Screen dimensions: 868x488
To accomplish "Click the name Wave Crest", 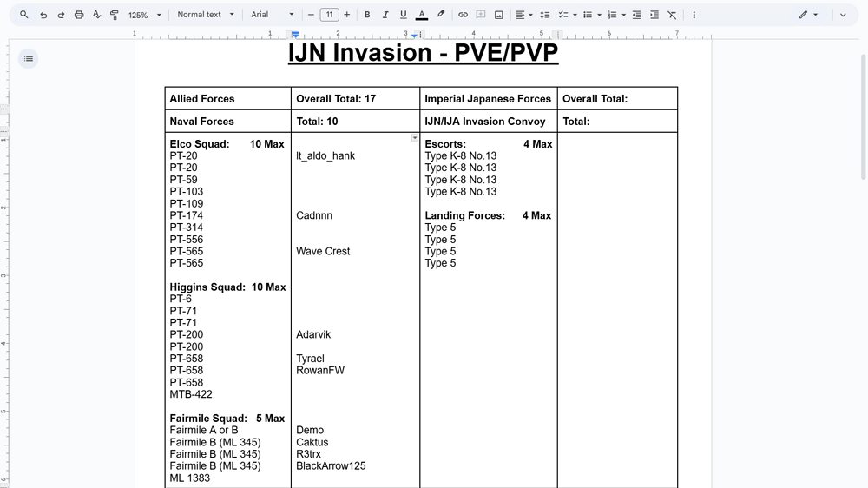I will [x=323, y=252].
